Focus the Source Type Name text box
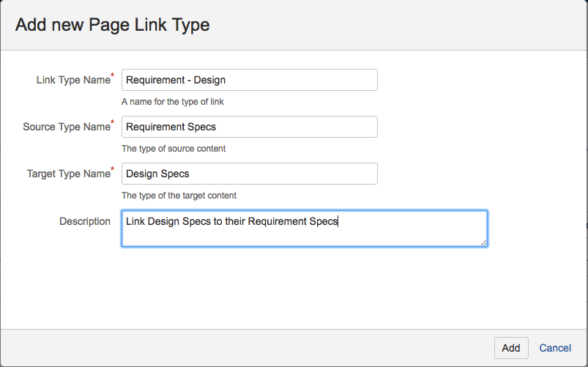Image resolution: width=588 pixels, height=367 pixels. (x=249, y=127)
